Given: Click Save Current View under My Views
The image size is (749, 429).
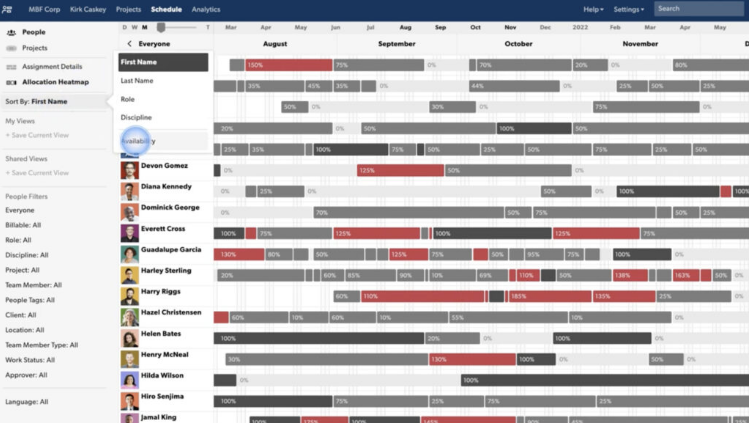Looking at the screenshot, I should pos(39,135).
